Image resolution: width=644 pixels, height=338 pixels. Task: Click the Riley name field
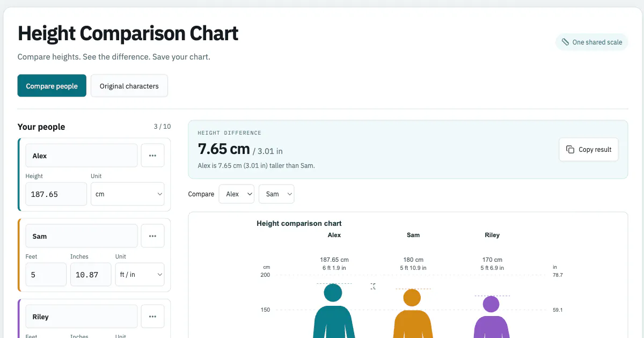coord(82,317)
